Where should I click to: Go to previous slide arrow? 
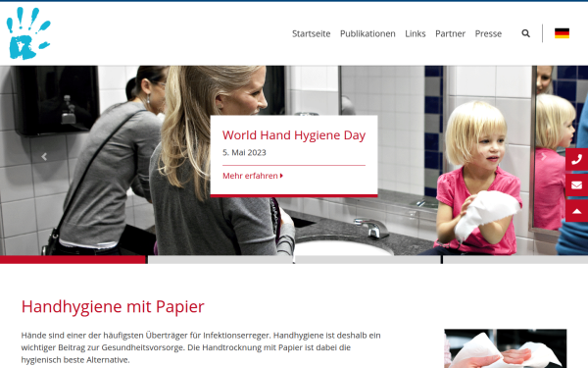click(44, 157)
